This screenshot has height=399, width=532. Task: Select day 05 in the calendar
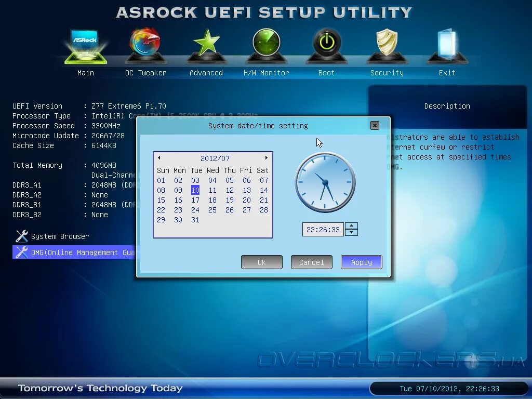coord(229,180)
